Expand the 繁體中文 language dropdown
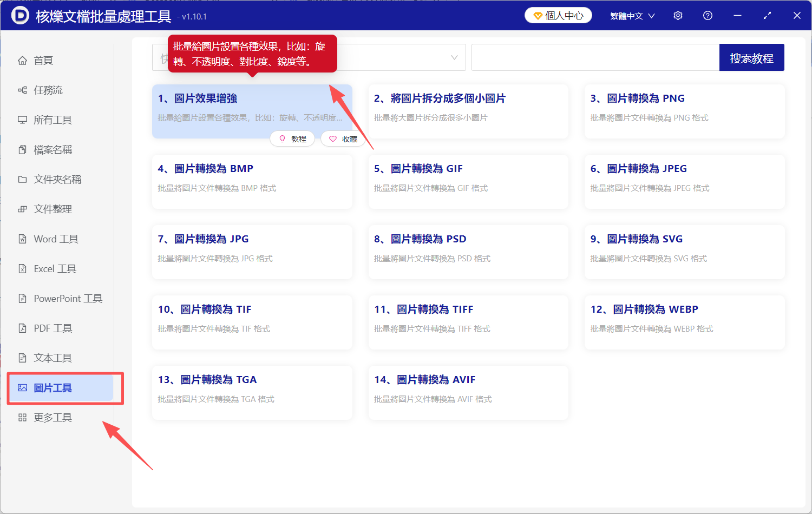 coord(632,16)
